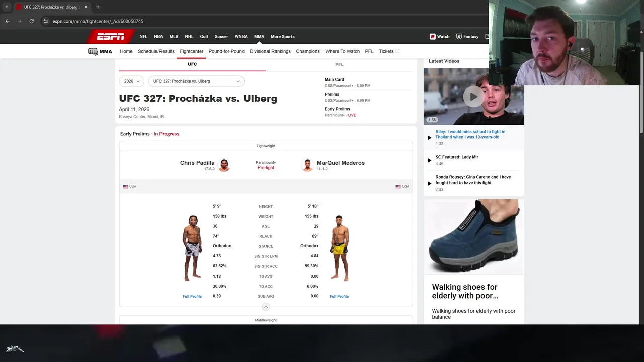The height and width of the screenshot is (362, 644).
Task: Open NBA in ESPN navigation
Action: click(x=158, y=36)
